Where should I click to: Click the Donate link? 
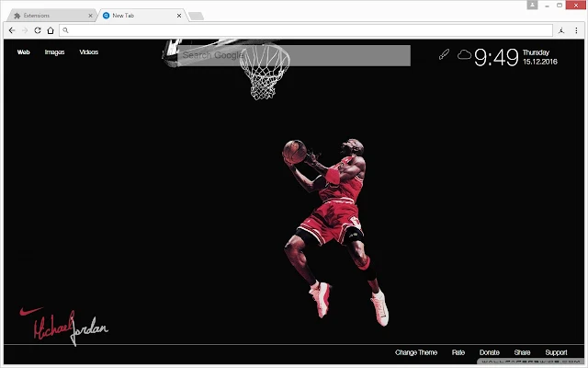tap(490, 352)
